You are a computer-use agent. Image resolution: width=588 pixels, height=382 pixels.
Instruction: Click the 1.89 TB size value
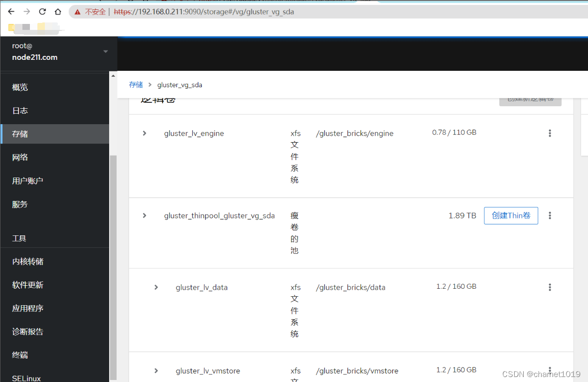coord(462,215)
